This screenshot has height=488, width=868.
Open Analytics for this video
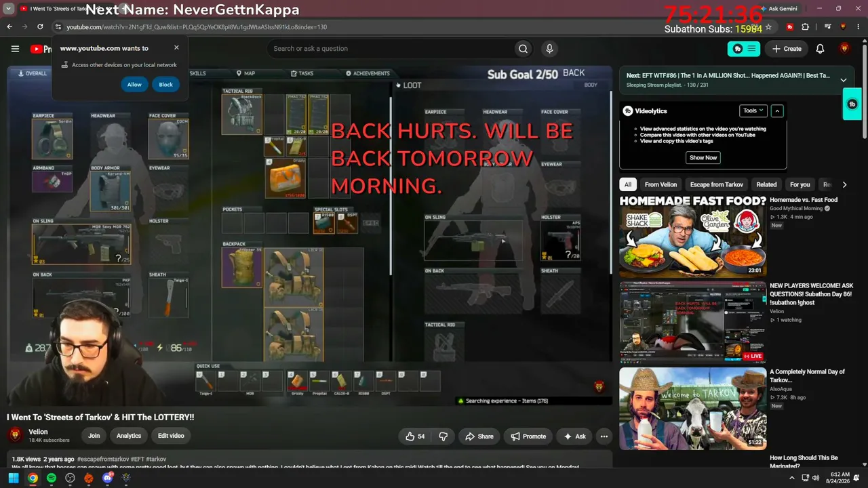[x=129, y=436]
